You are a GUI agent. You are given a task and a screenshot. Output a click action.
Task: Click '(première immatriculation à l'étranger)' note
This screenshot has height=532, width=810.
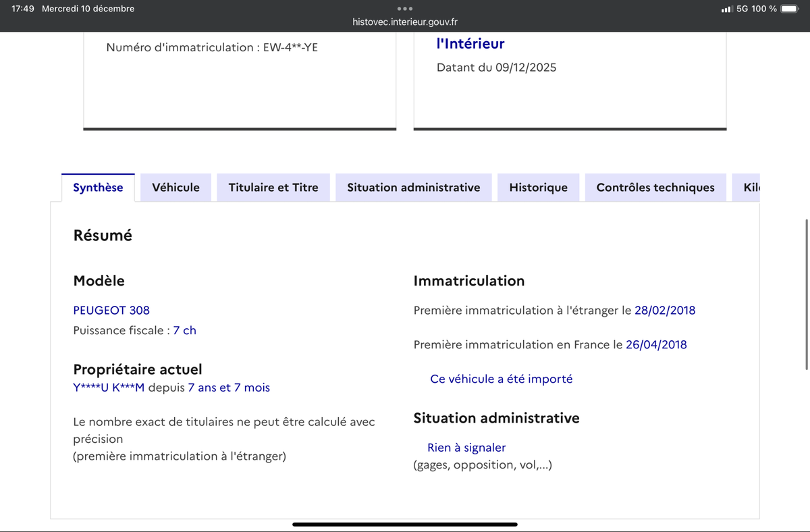point(180,456)
